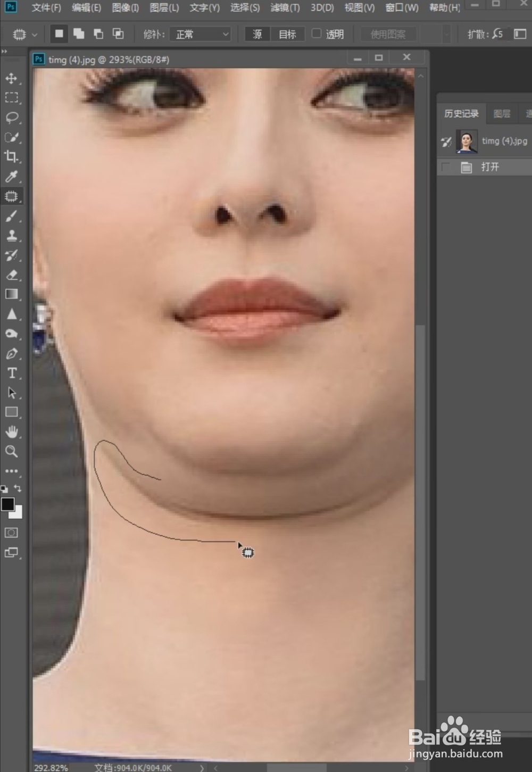Select the Pen tool

(x=11, y=353)
